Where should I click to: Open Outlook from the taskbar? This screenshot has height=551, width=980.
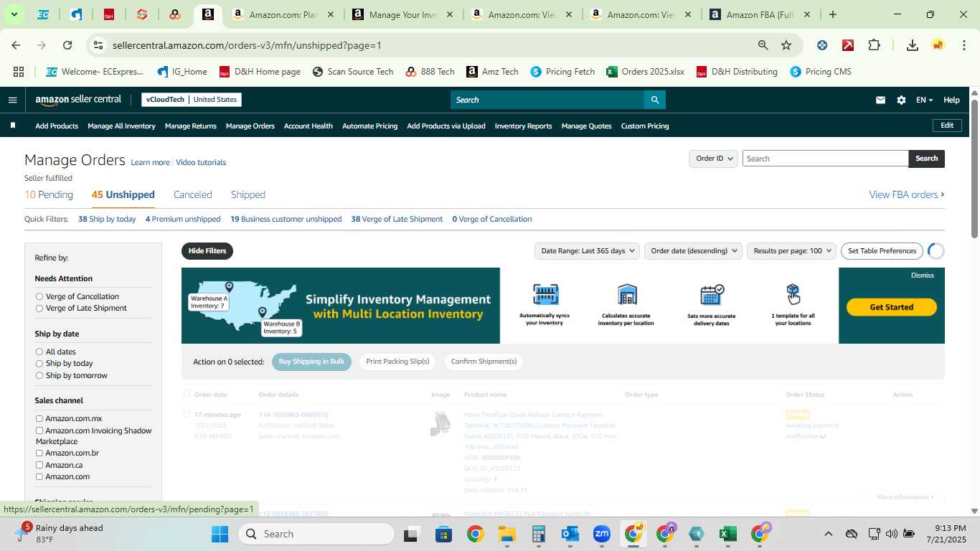[570, 534]
